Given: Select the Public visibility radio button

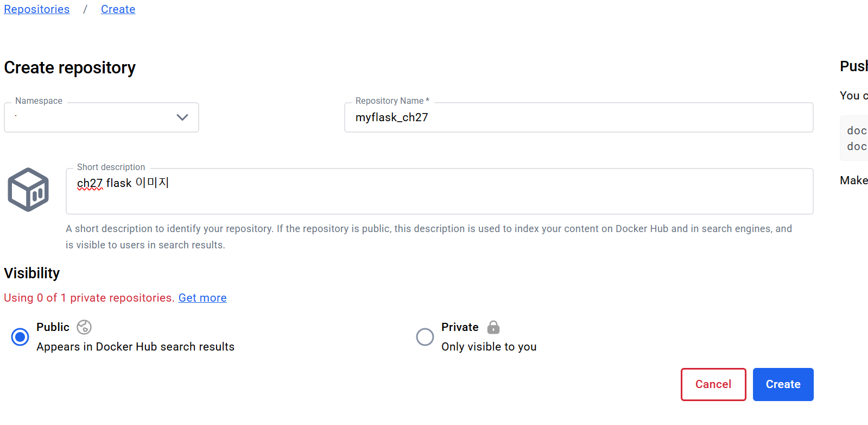Looking at the screenshot, I should coord(20,337).
